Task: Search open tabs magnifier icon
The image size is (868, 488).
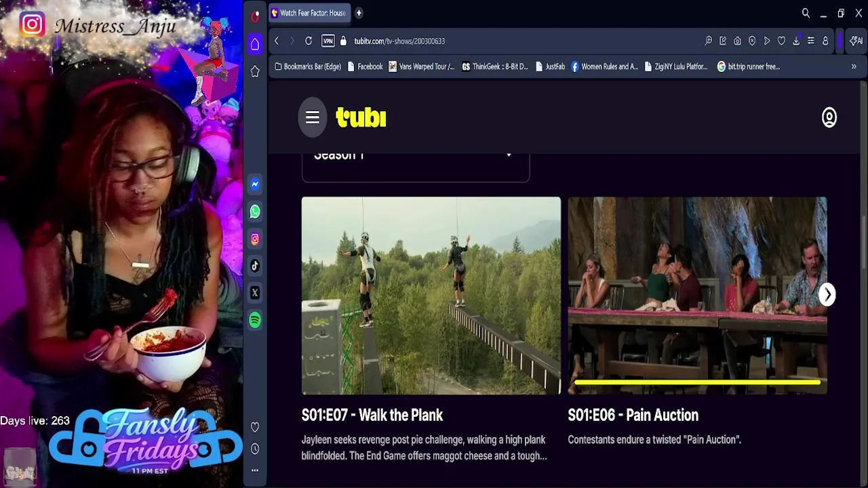Action: (x=806, y=13)
